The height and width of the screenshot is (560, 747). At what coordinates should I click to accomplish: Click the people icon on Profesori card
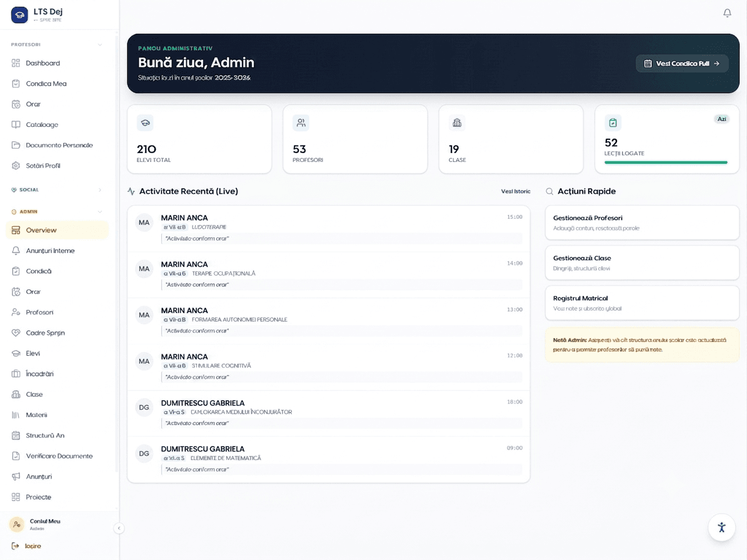tap(301, 123)
